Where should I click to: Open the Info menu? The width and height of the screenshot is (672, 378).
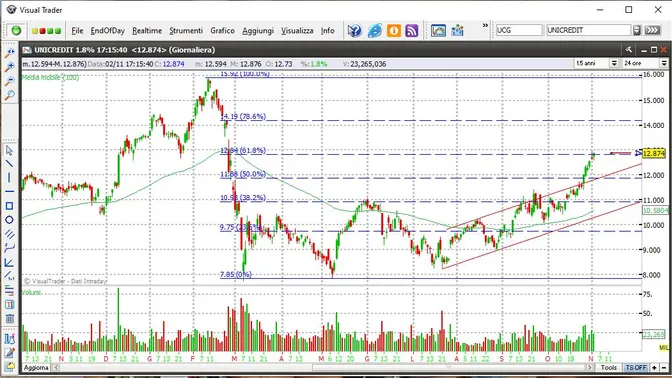point(327,30)
